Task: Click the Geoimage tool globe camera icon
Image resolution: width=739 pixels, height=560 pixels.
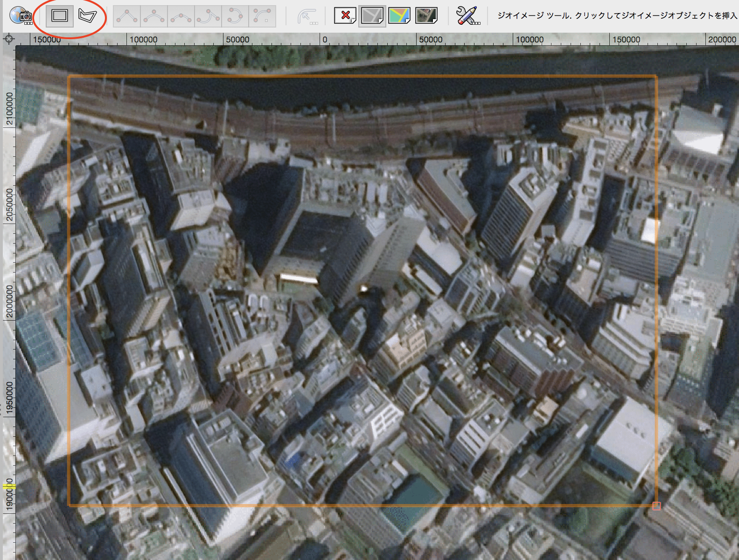Action: [21, 15]
